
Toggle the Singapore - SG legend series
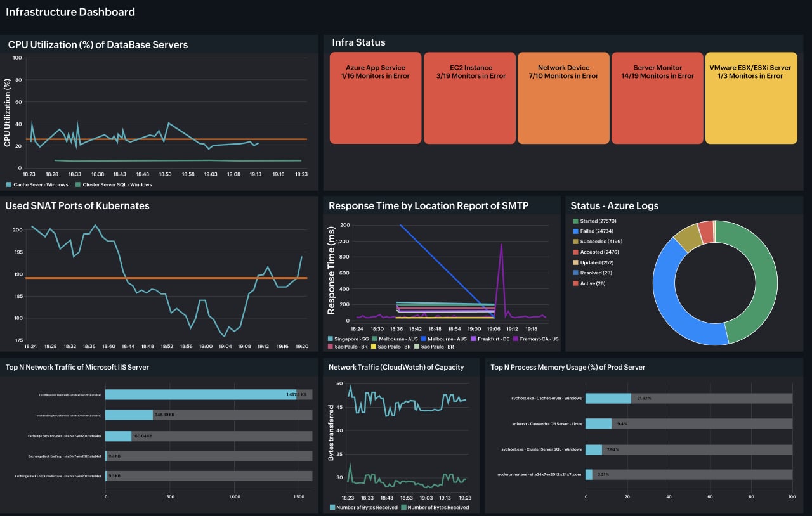click(348, 339)
